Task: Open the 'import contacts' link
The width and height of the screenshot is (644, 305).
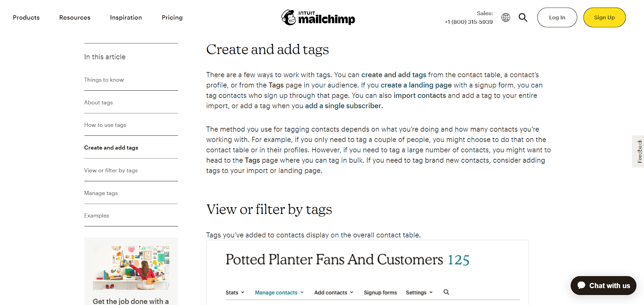Action: pyautogui.click(x=420, y=95)
